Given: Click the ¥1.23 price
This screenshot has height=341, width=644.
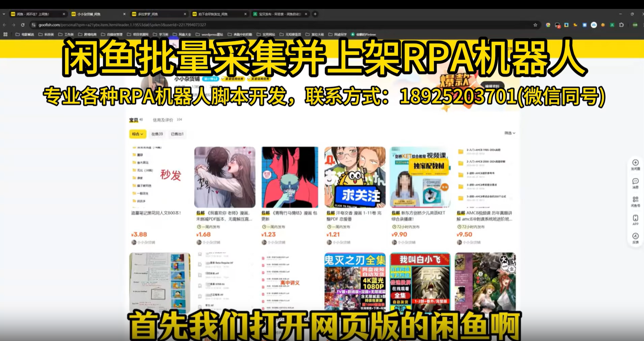Looking at the screenshot, I should pos(269,234).
